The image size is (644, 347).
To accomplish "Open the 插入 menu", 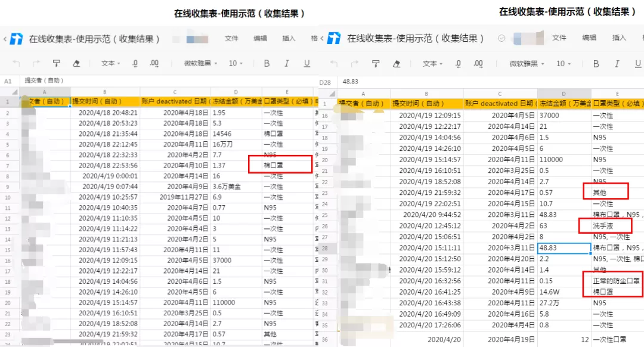I will tap(289, 39).
